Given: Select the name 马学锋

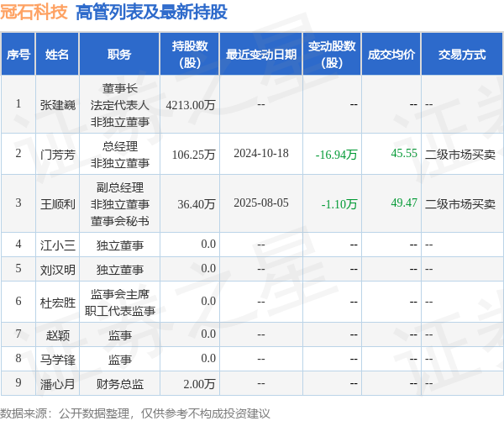Looking at the screenshot, I should pyautogui.click(x=58, y=360).
